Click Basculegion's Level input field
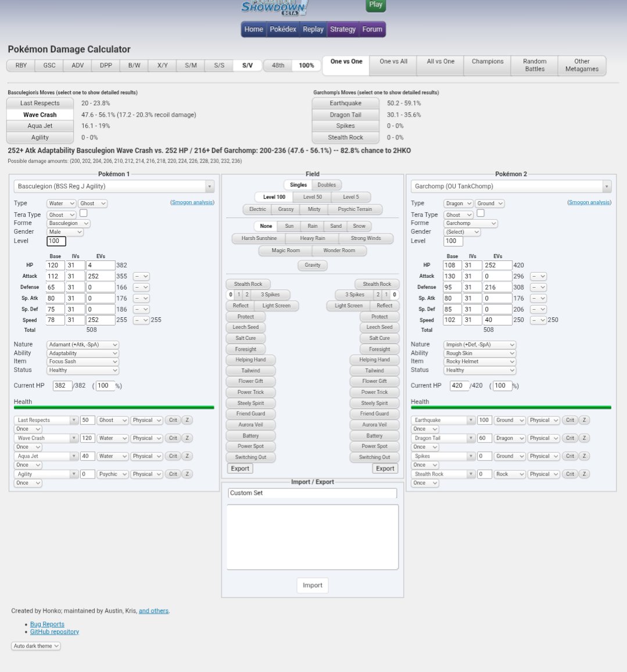The width and height of the screenshot is (627, 672). point(56,241)
